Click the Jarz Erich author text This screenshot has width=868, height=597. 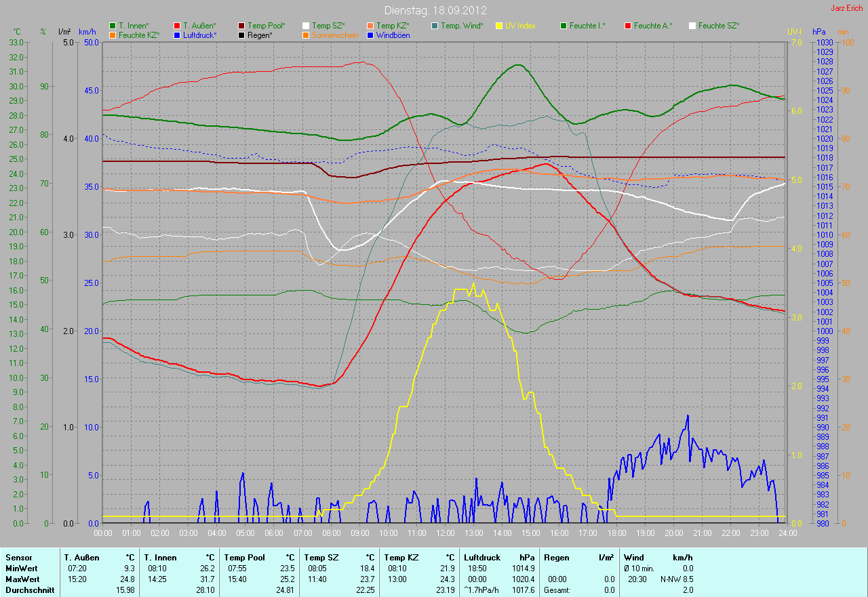pyautogui.click(x=847, y=8)
